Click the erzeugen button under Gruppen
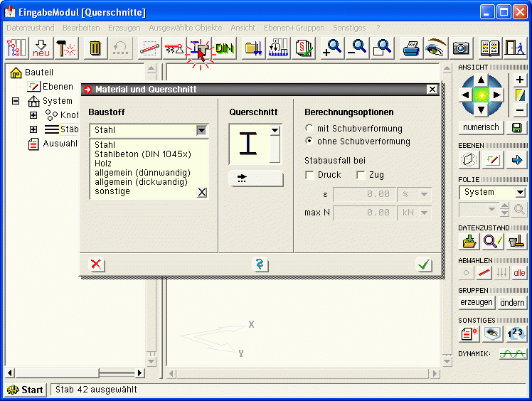 click(x=476, y=302)
